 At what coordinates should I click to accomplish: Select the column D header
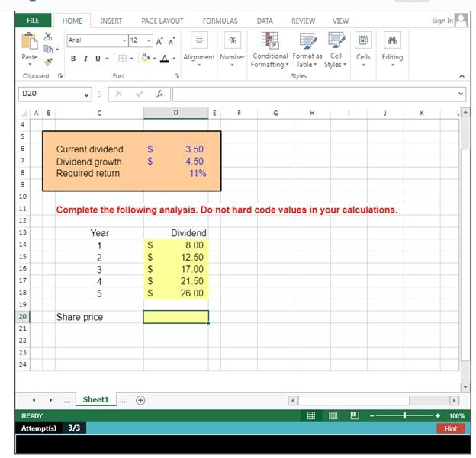pyautogui.click(x=175, y=113)
